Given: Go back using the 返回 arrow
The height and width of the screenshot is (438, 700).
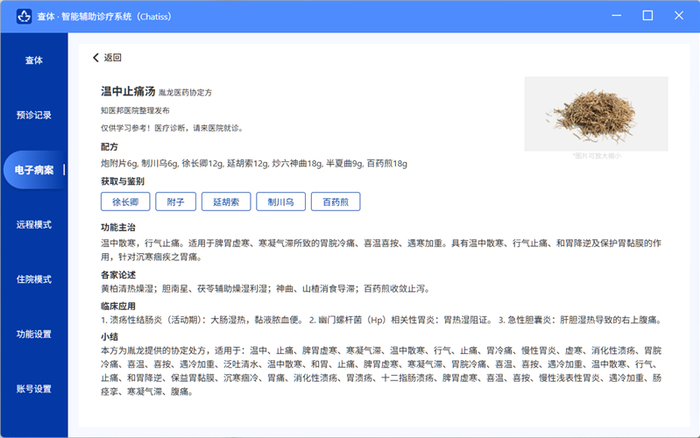Looking at the screenshot, I should coord(96,58).
